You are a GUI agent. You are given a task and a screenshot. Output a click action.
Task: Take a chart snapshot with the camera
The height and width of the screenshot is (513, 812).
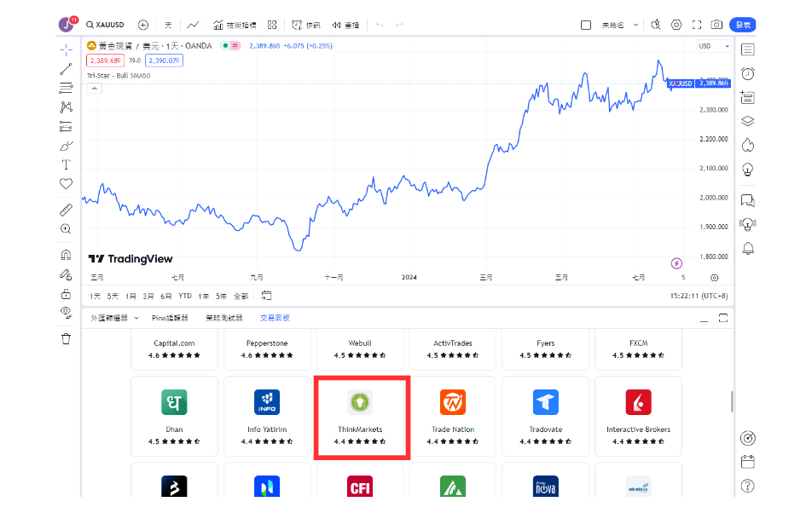(716, 25)
